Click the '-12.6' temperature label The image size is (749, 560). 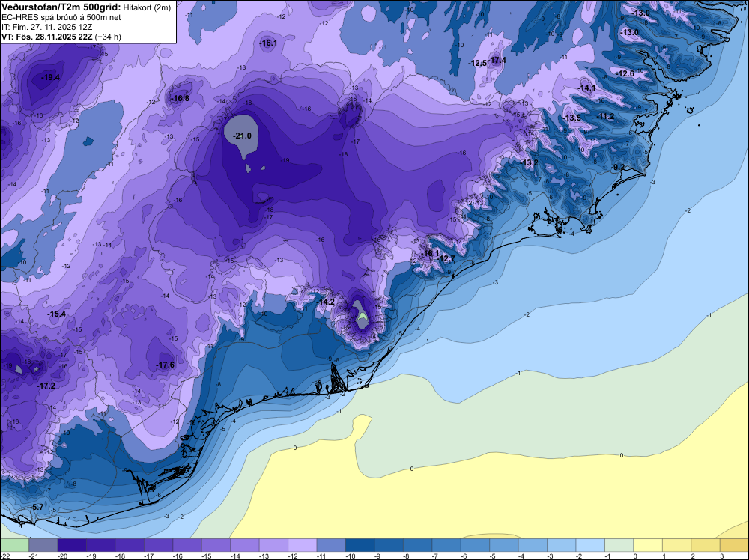click(625, 73)
